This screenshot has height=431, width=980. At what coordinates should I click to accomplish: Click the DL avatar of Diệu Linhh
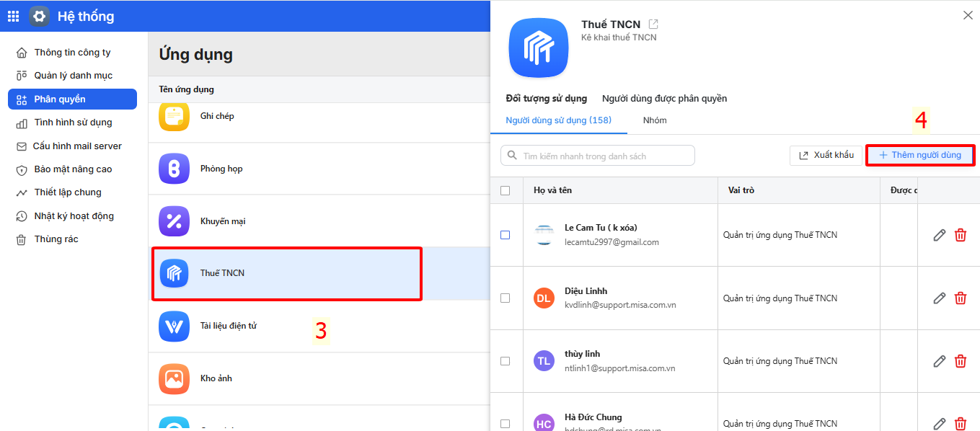tap(544, 298)
